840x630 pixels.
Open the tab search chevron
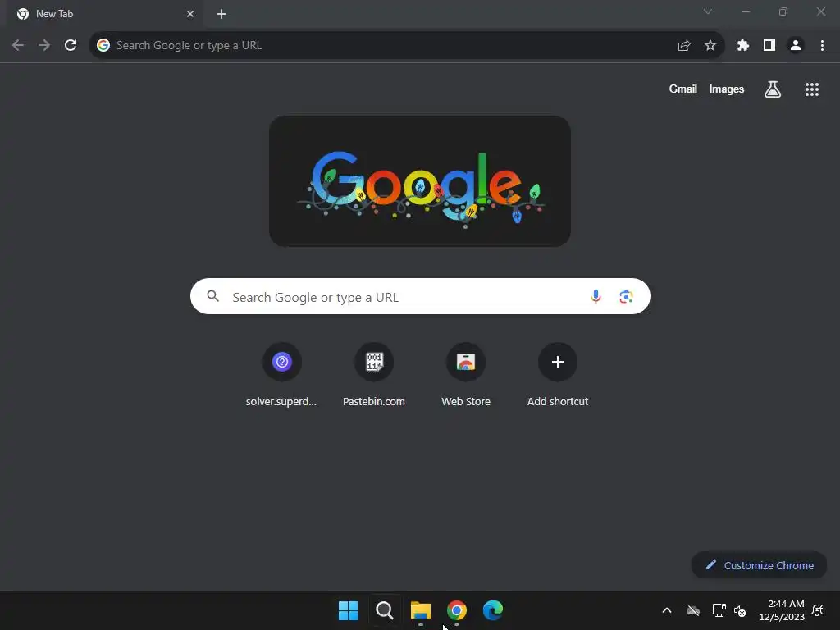pos(708,11)
